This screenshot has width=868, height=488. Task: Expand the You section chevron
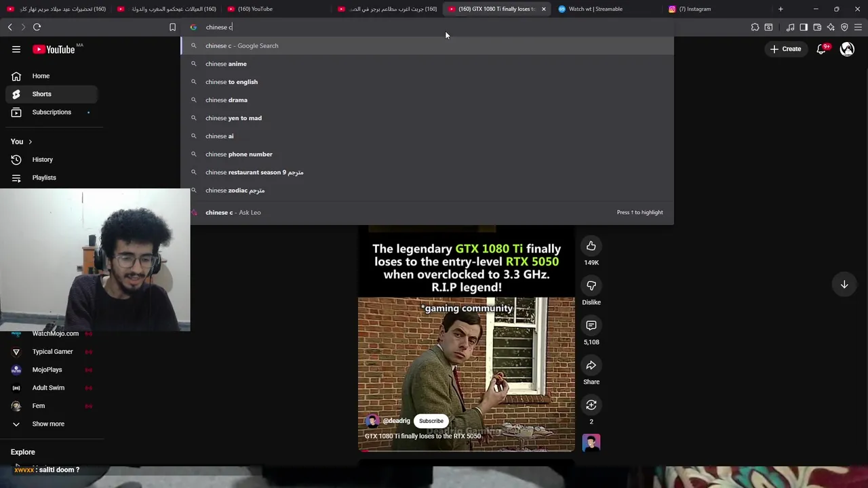(30, 142)
